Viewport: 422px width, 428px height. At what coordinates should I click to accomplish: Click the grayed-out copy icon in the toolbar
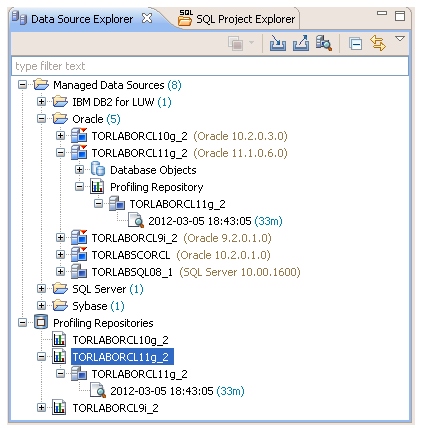point(236,43)
